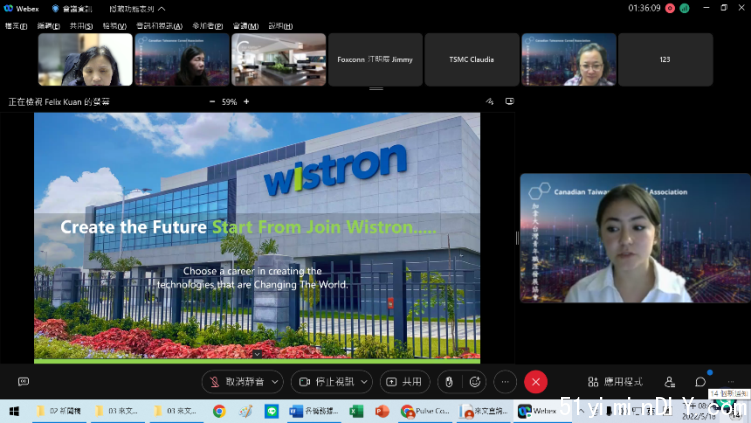Open the 編輯(E) menu

pos(48,26)
